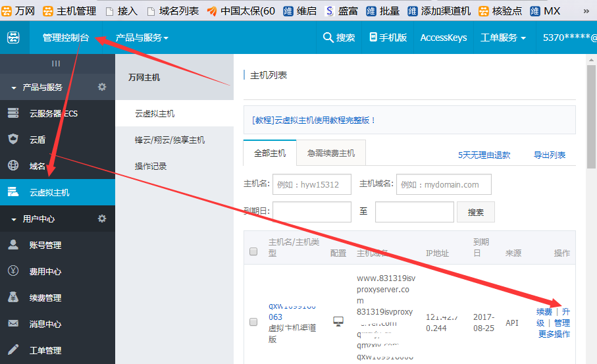Click the 到期日 start date field
This screenshot has width=597, height=364.
coord(312,212)
